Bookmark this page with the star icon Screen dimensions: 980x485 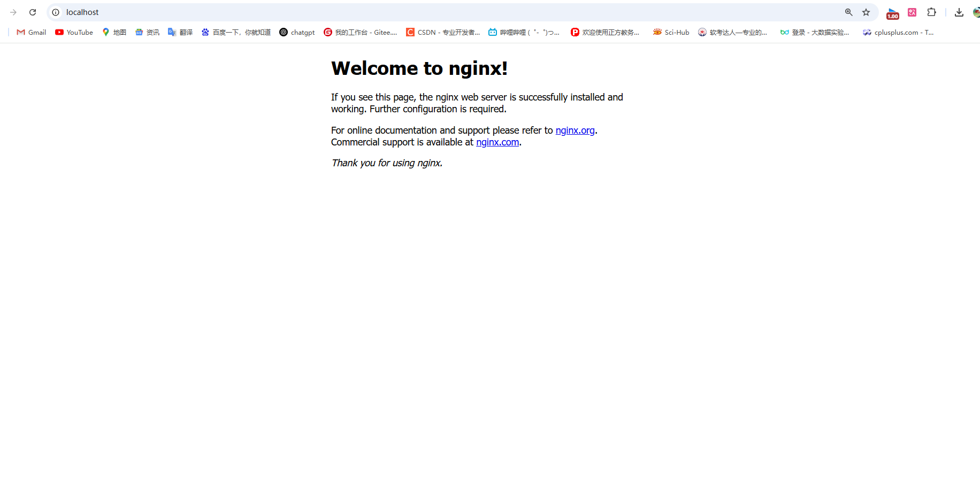tap(866, 12)
